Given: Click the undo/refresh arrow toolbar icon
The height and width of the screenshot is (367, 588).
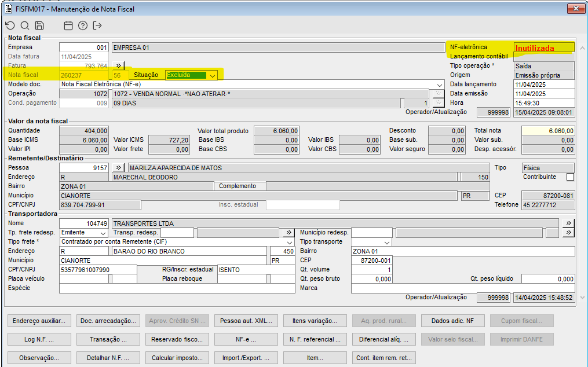Looking at the screenshot, I should click(10, 25).
